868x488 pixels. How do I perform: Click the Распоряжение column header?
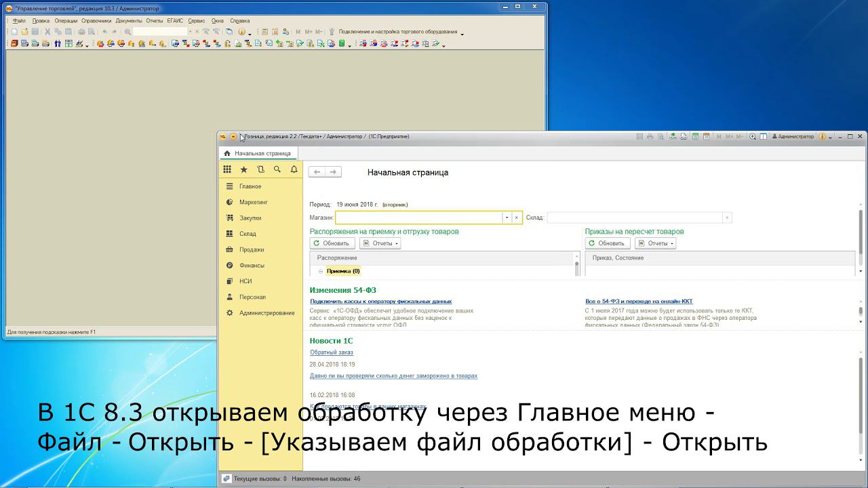coord(442,258)
